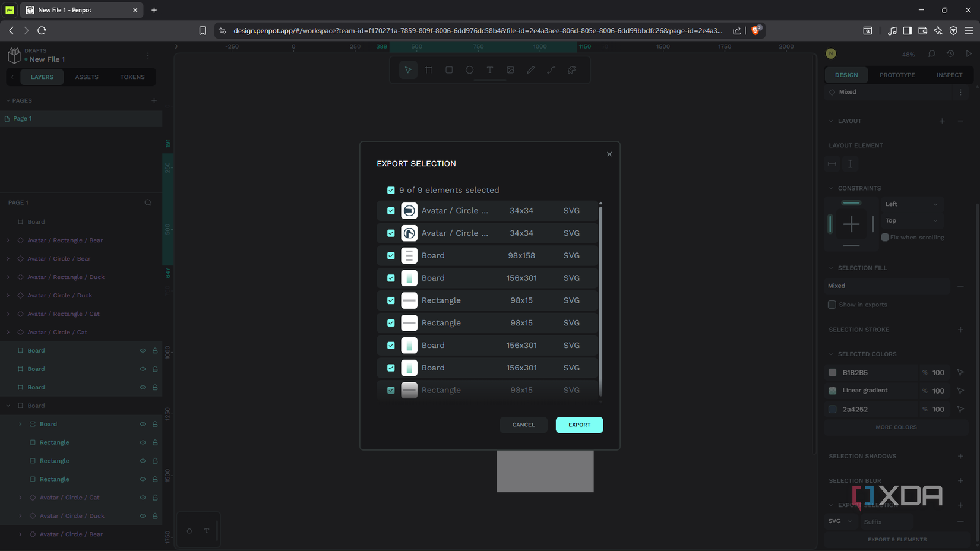Open the SVG export format dropdown

tap(840, 521)
